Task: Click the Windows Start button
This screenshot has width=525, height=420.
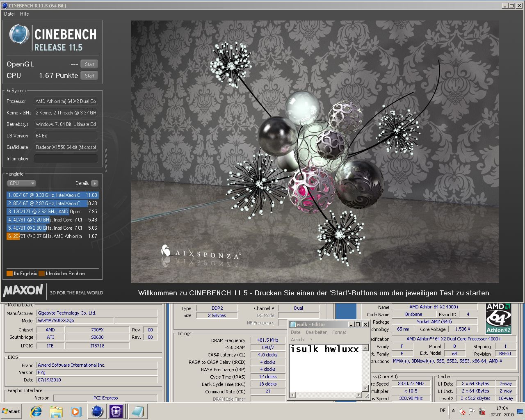Action: pos(11,411)
